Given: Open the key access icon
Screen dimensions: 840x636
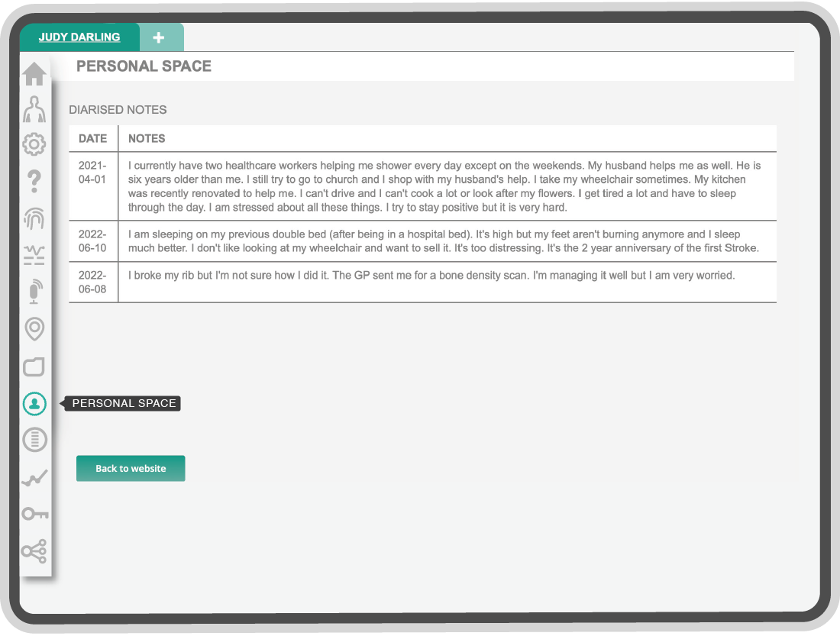Looking at the screenshot, I should tap(35, 515).
